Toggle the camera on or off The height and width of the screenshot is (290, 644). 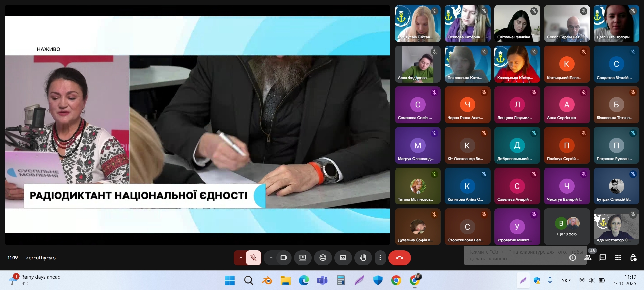coord(284,258)
